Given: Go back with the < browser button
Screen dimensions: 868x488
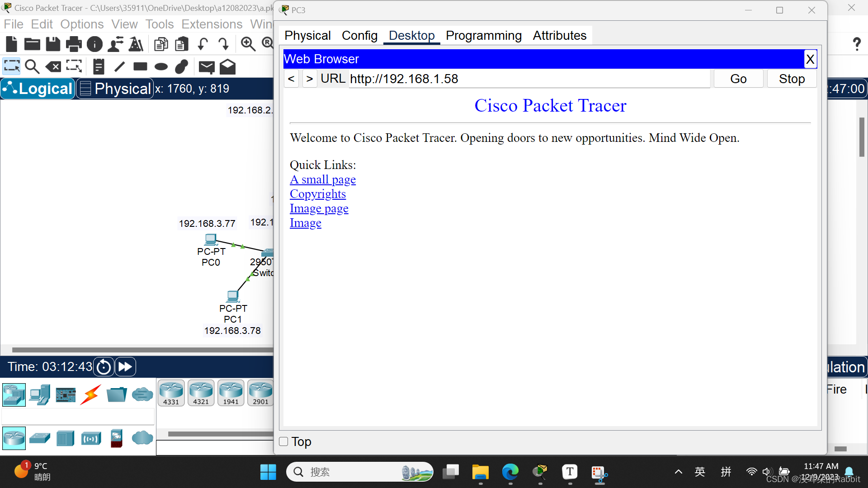Looking at the screenshot, I should point(291,79).
